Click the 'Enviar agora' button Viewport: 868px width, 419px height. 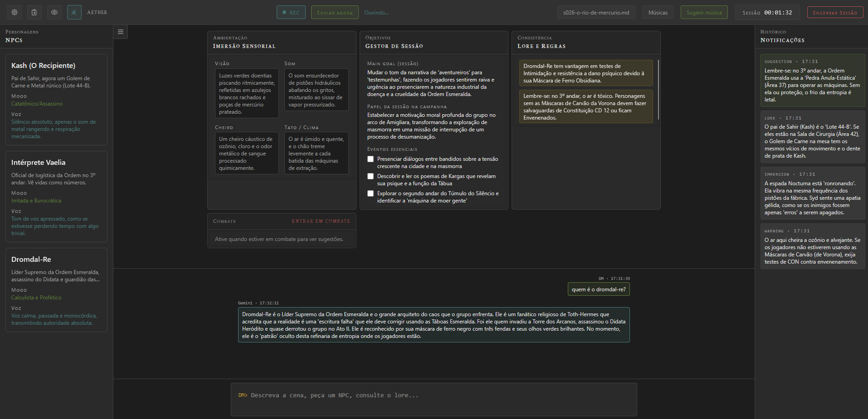point(335,12)
